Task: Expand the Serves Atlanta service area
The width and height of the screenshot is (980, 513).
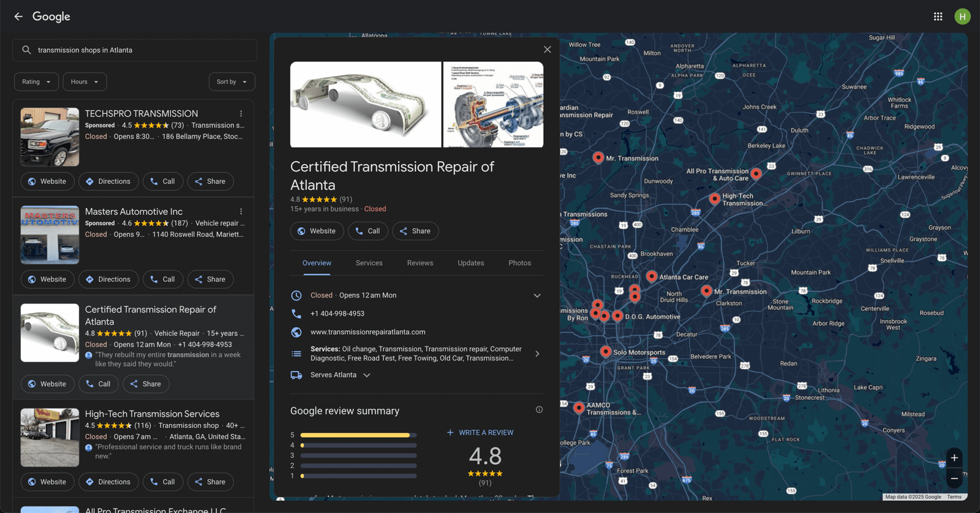Action: click(367, 375)
